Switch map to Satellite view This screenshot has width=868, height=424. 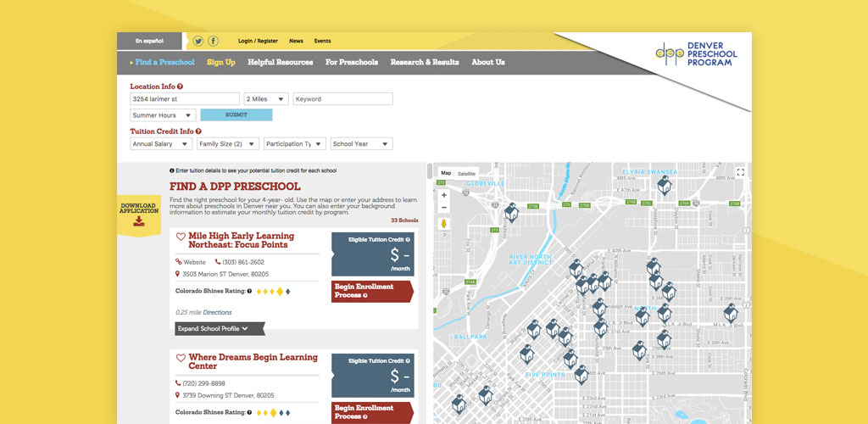click(x=467, y=173)
